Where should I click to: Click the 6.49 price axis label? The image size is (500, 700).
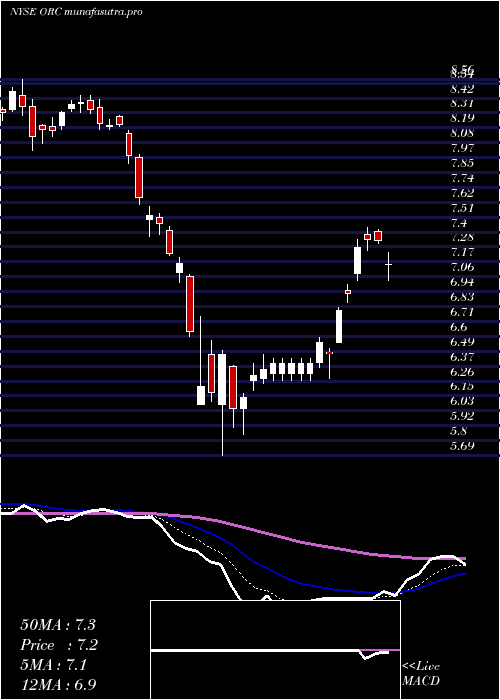pos(462,342)
